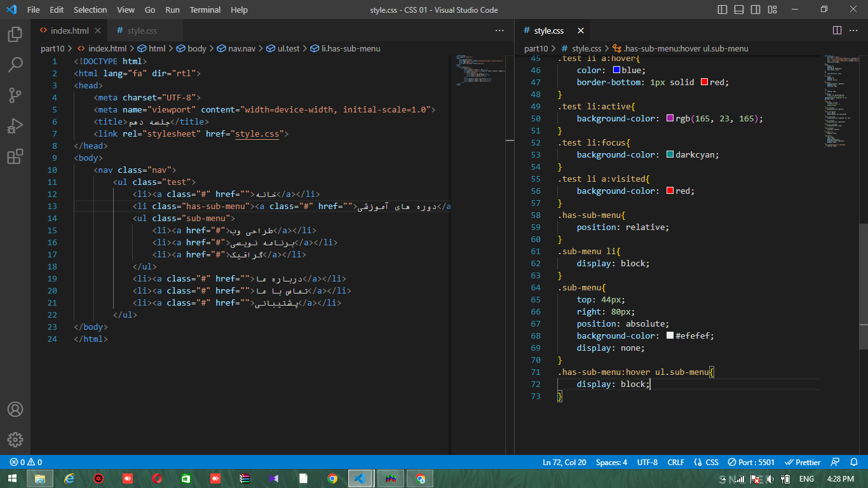Image resolution: width=868 pixels, height=488 pixels.
Task: Open the Explorer view in activity bar
Action: [x=15, y=34]
